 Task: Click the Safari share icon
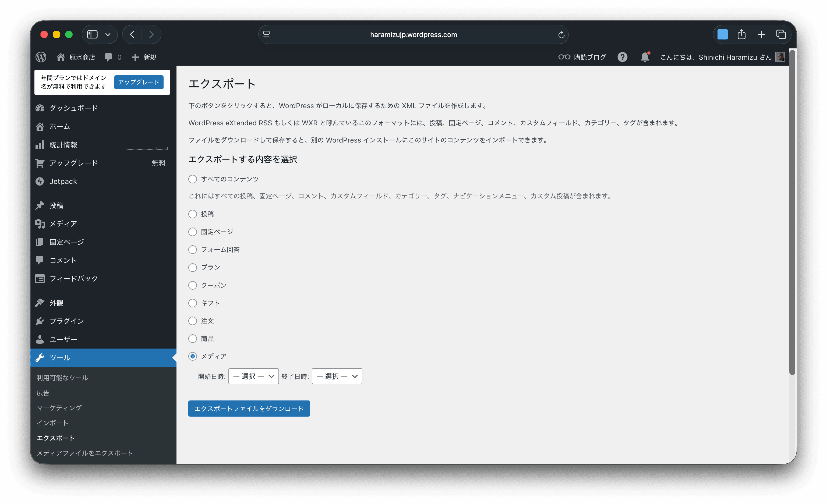coord(741,35)
